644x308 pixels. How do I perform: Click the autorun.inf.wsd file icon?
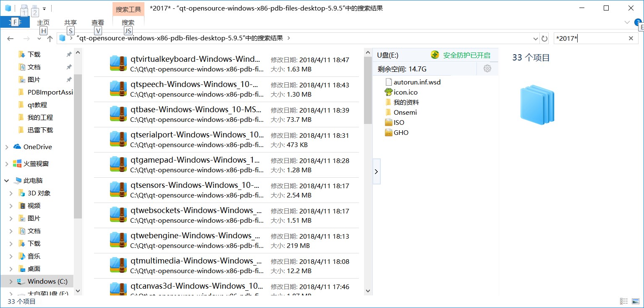pos(388,82)
